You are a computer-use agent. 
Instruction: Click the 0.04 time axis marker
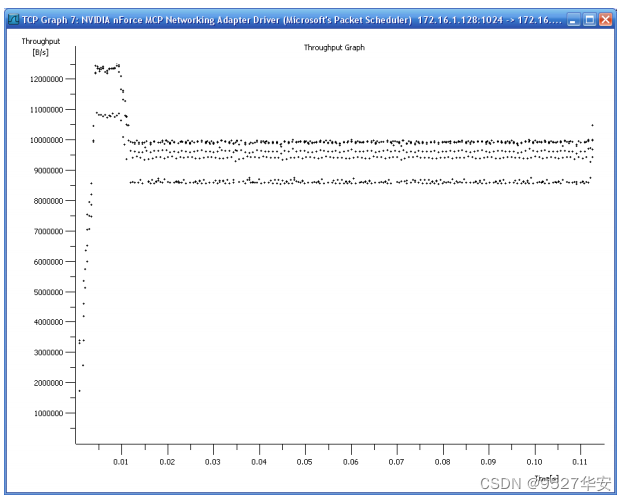(259, 462)
